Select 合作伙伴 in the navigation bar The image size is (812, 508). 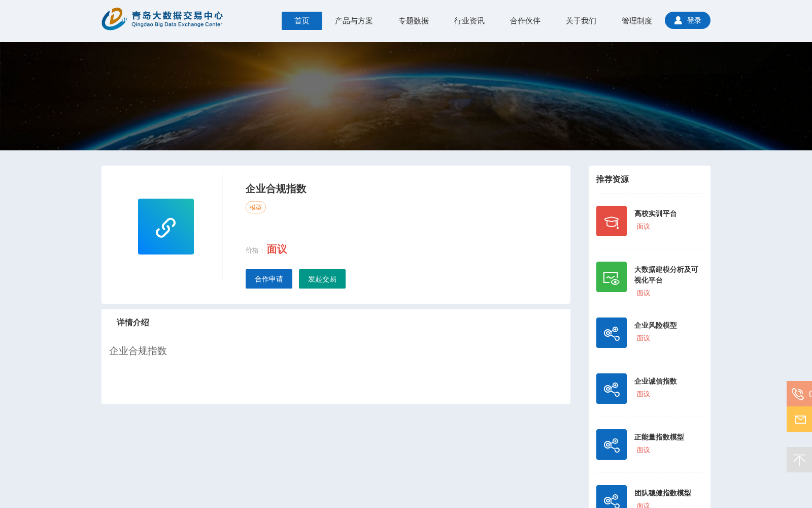[x=525, y=21]
